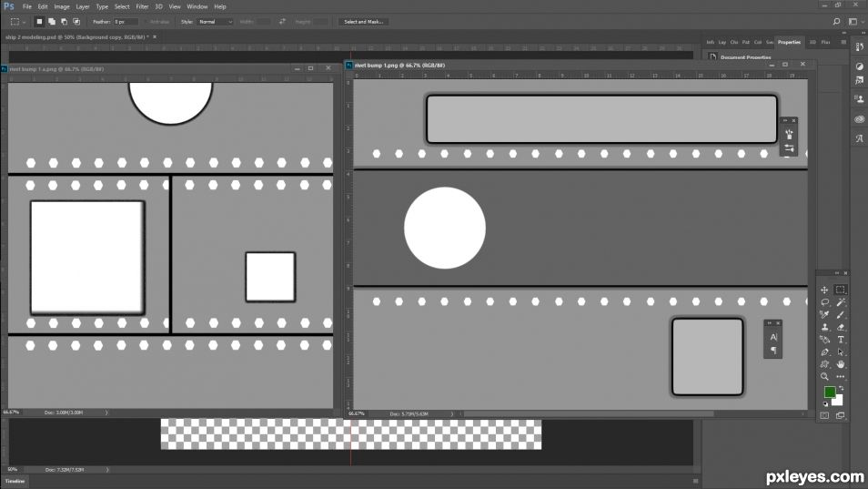Open the Tool Presets floating panel icon
The width and height of the screenshot is (868, 489).
tap(789, 148)
